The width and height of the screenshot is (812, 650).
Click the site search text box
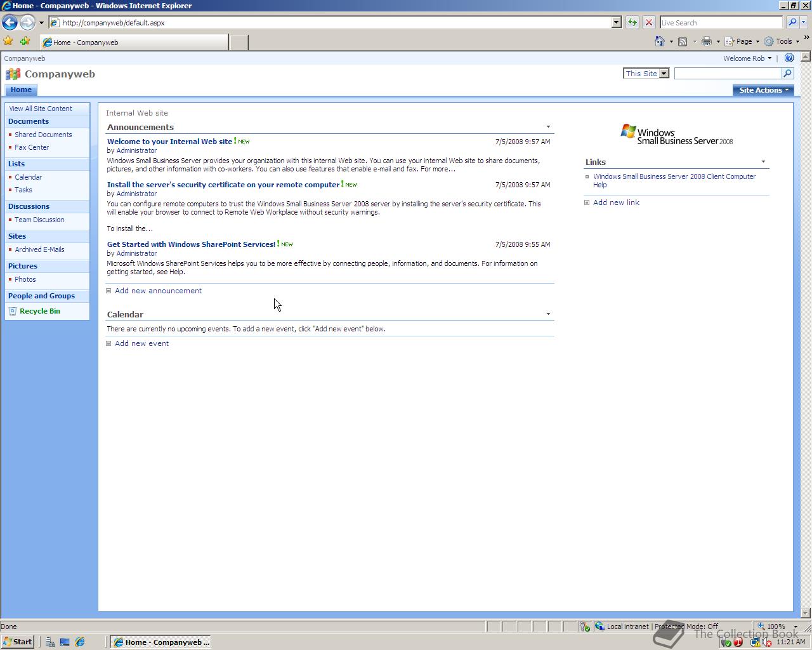coord(728,74)
